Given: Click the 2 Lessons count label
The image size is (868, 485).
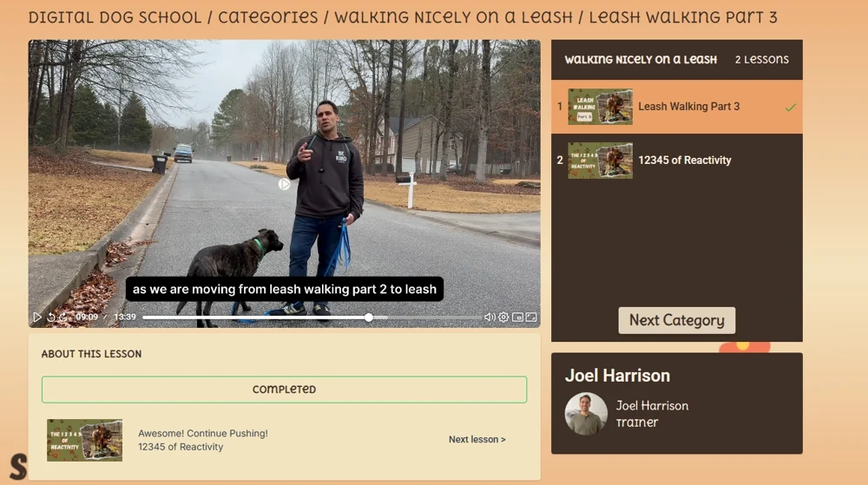Looking at the screenshot, I should [x=762, y=59].
